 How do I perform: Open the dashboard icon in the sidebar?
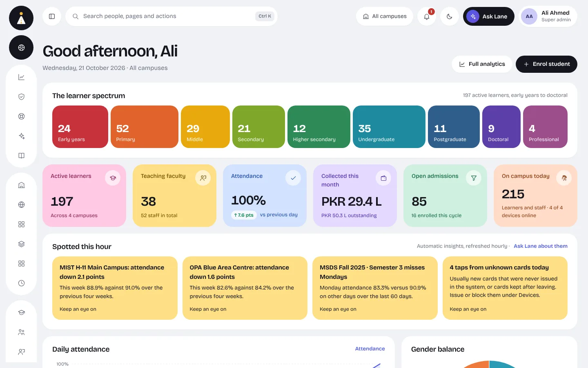point(21,47)
